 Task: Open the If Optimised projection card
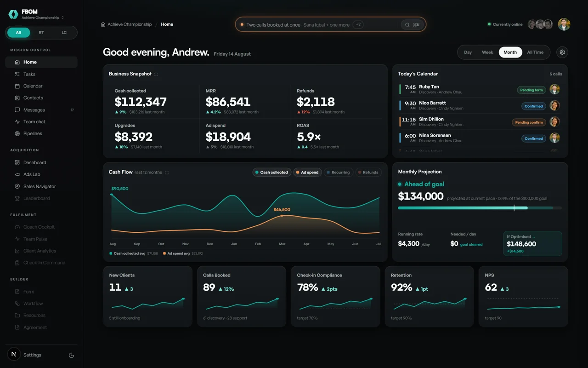(532, 243)
